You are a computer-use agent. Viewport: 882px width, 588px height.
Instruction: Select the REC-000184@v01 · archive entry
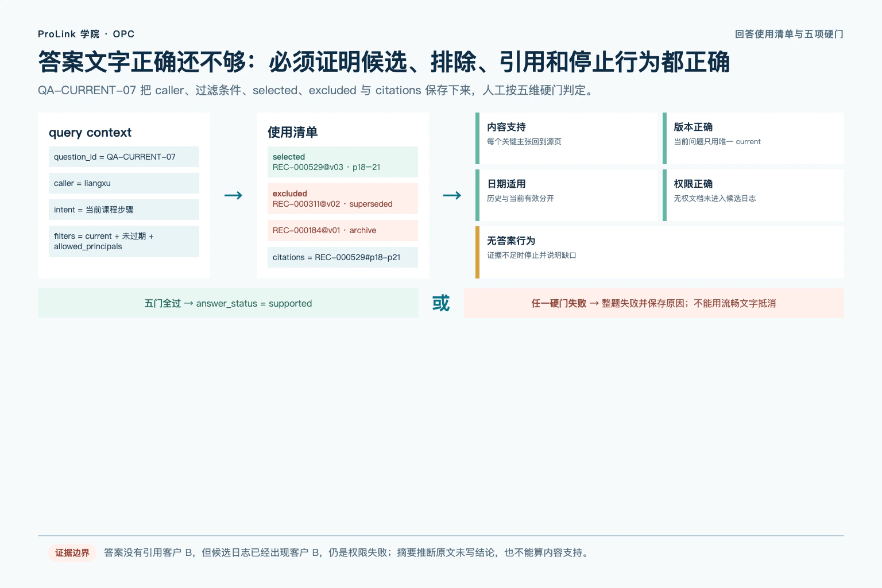343,230
